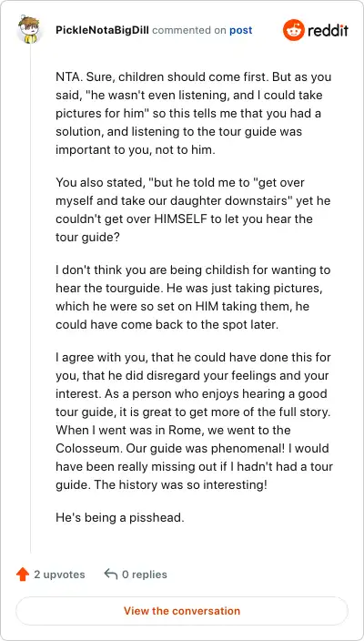Screen dimensions: 364x641
Task: Click paragraph beginning "I agree with you"
Action: pos(194,421)
